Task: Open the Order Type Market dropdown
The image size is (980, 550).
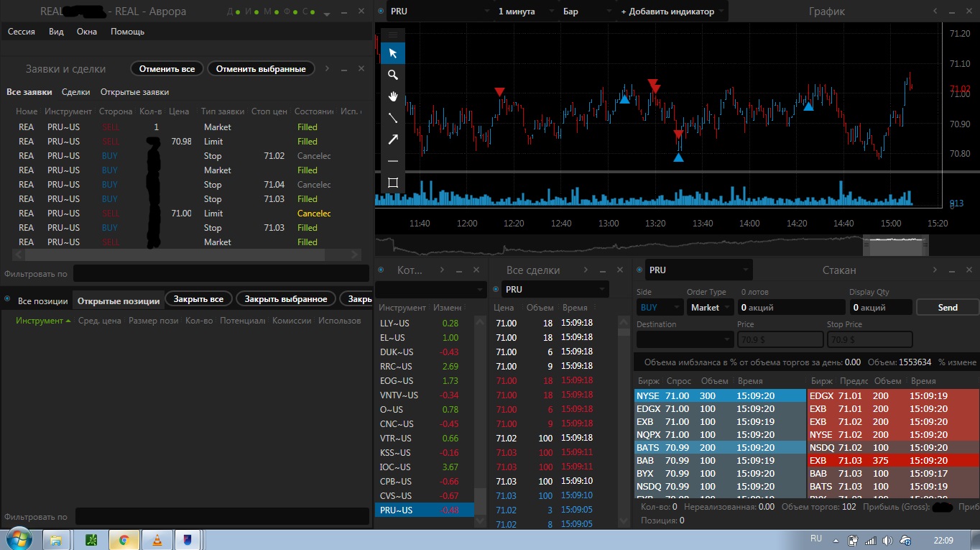Action: coord(709,307)
